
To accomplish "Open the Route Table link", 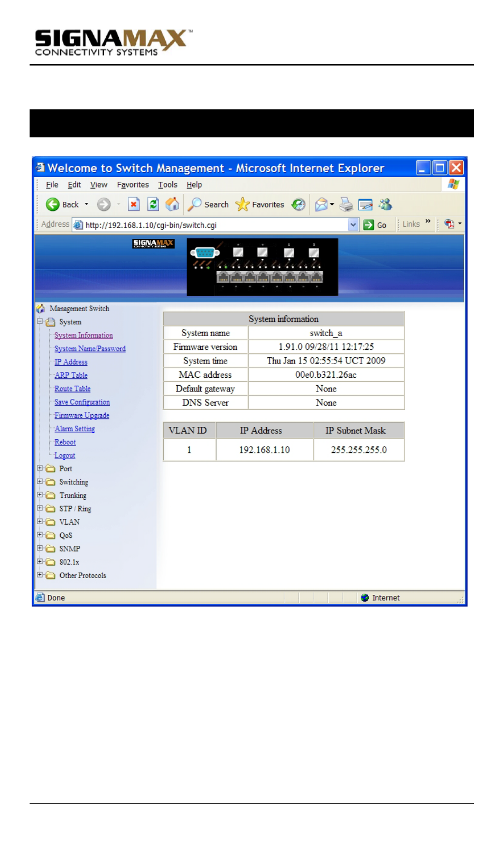I will (x=72, y=389).
